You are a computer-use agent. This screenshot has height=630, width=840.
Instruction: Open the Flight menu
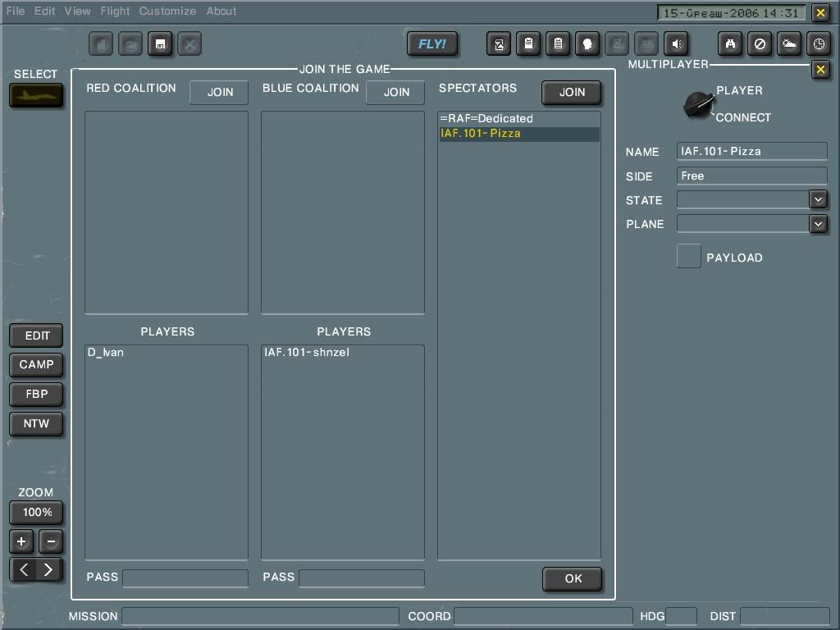(x=115, y=11)
